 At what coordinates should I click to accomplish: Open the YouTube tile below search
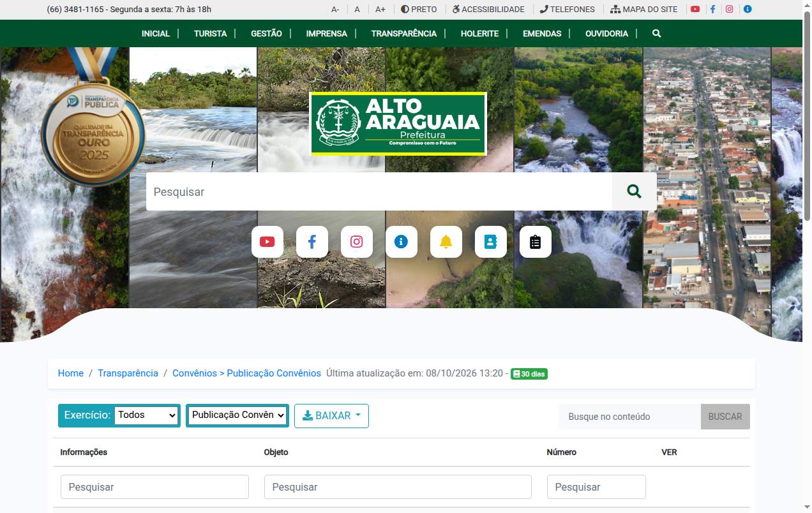(x=267, y=242)
